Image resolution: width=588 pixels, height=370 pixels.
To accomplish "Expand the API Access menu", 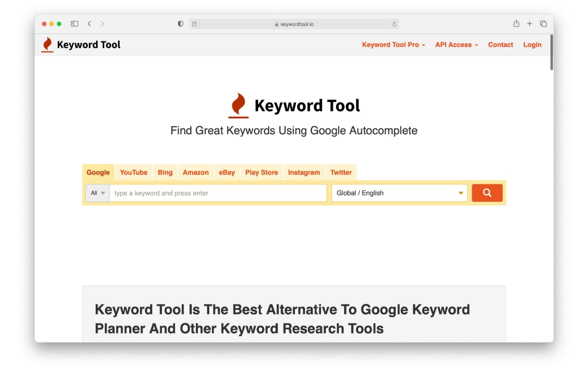I will pyautogui.click(x=456, y=45).
